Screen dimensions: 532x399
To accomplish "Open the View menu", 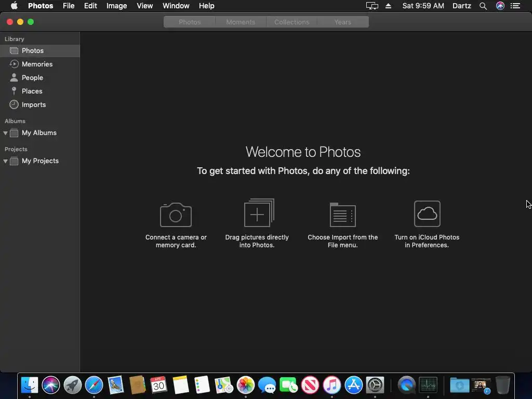I will (x=145, y=6).
